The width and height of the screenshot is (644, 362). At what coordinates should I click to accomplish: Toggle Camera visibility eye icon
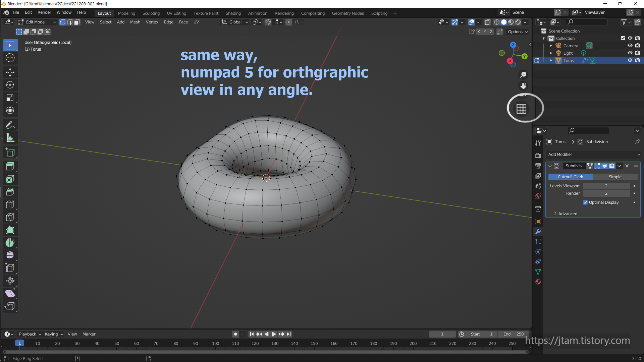click(x=630, y=46)
